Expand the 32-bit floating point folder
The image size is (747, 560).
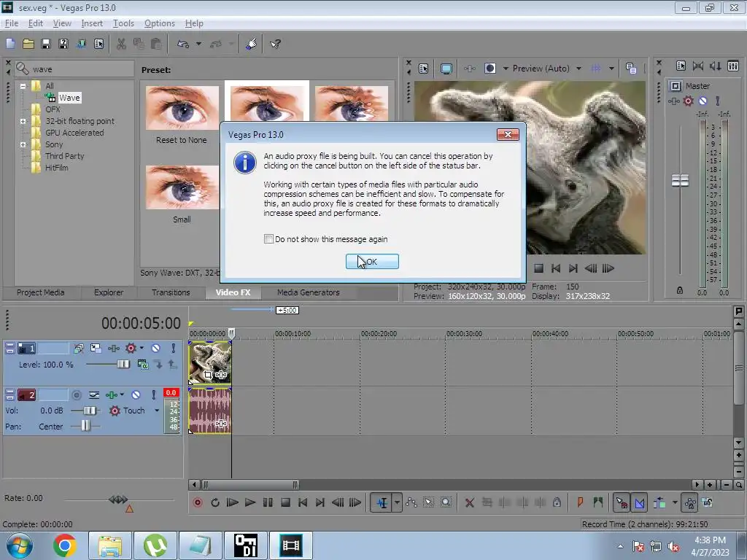click(x=23, y=122)
